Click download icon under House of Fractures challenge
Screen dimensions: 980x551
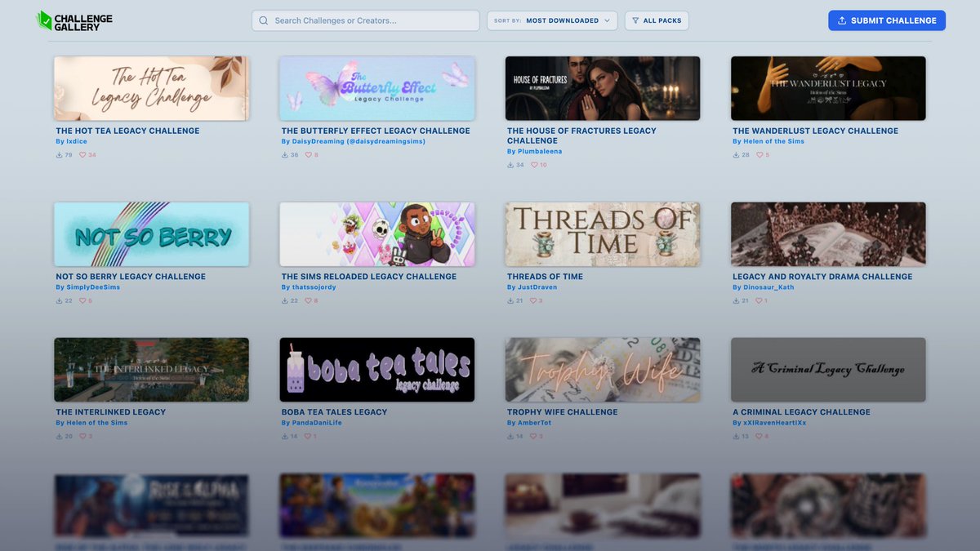(x=510, y=165)
